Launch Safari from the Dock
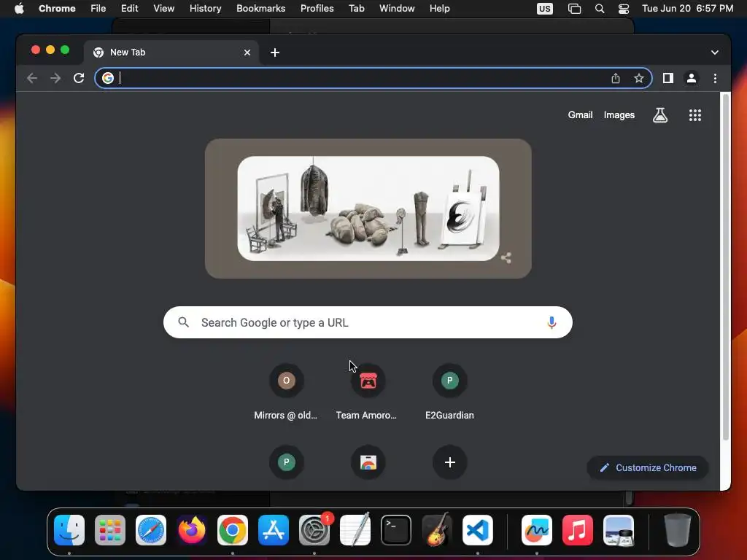 pos(151,530)
